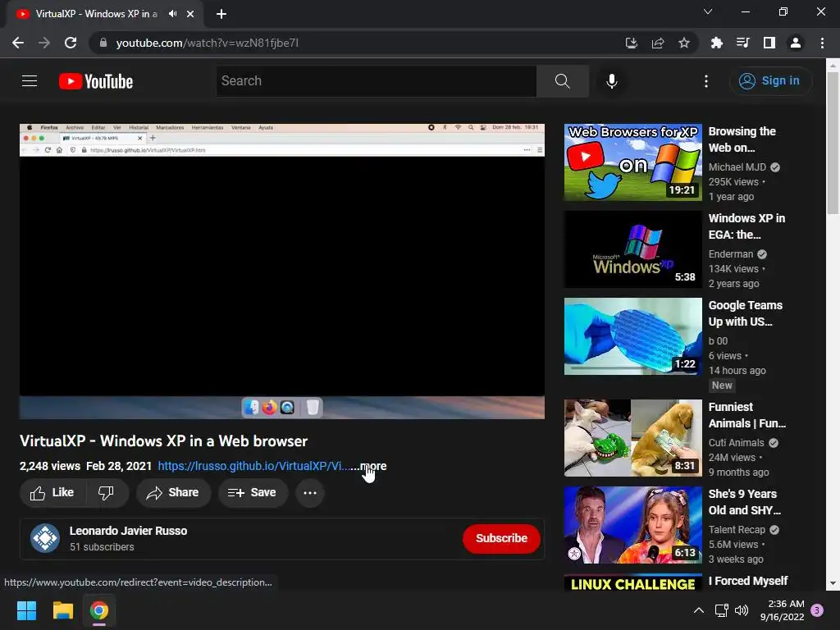This screenshot has height=630, width=840.
Task: Open the Web Browsers for XP thumbnail
Action: coord(632,162)
